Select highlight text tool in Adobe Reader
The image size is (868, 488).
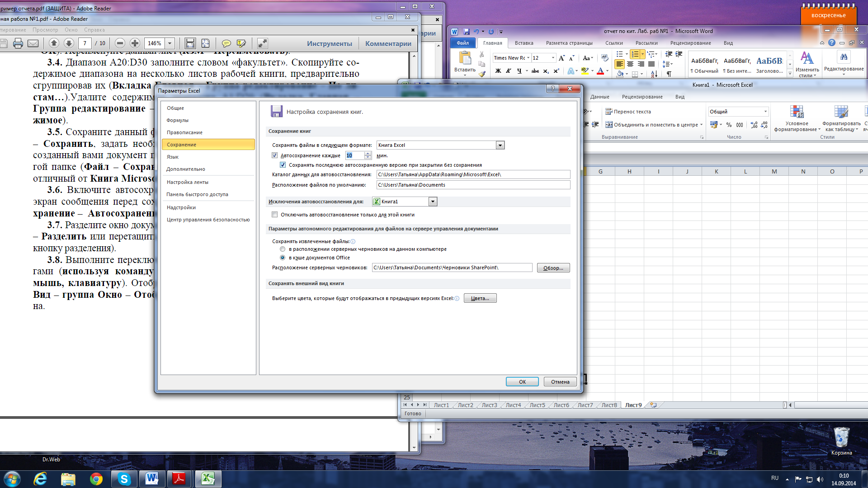[x=241, y=43]
